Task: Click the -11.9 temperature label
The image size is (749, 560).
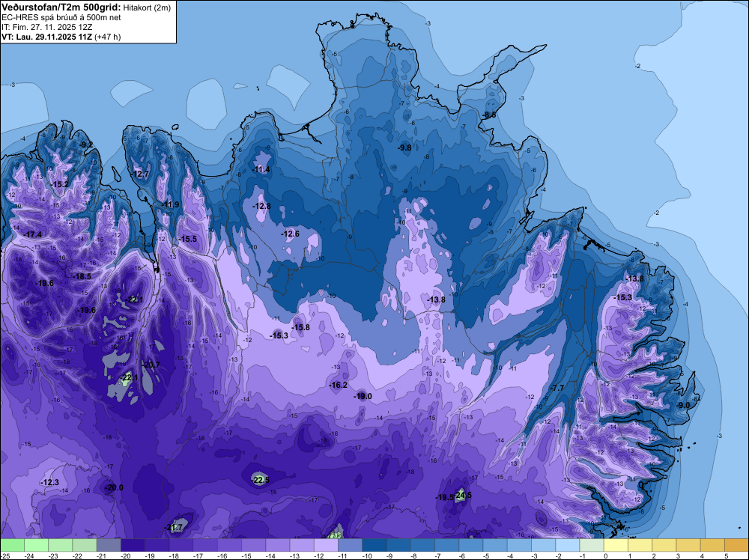Action: click(170, 205)
